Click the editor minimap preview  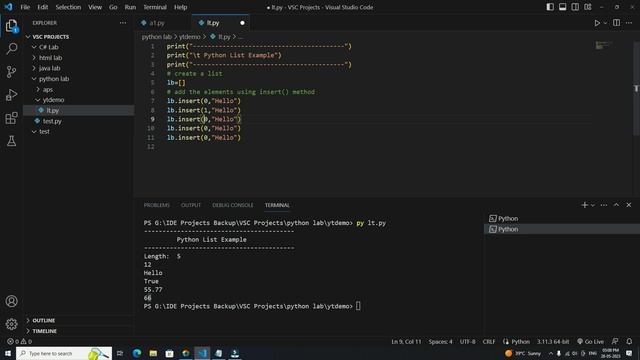604,45
